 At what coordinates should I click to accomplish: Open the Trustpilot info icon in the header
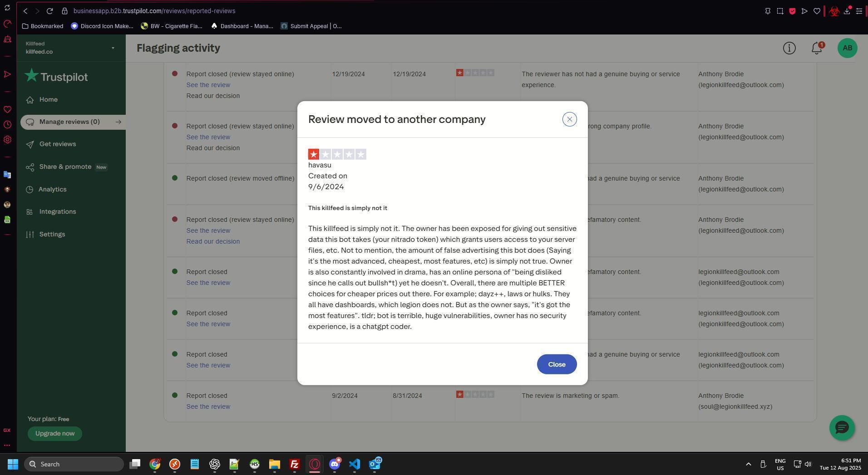click(789, 48)
